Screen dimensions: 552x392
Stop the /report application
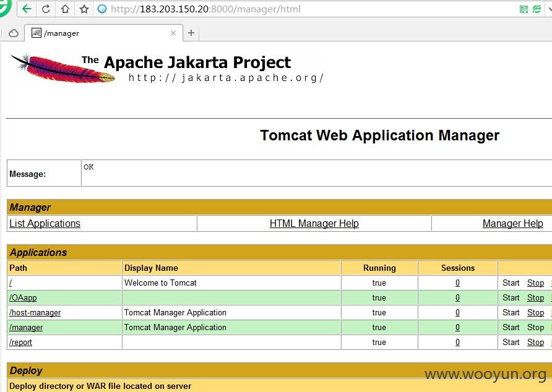tap(535, 342)
